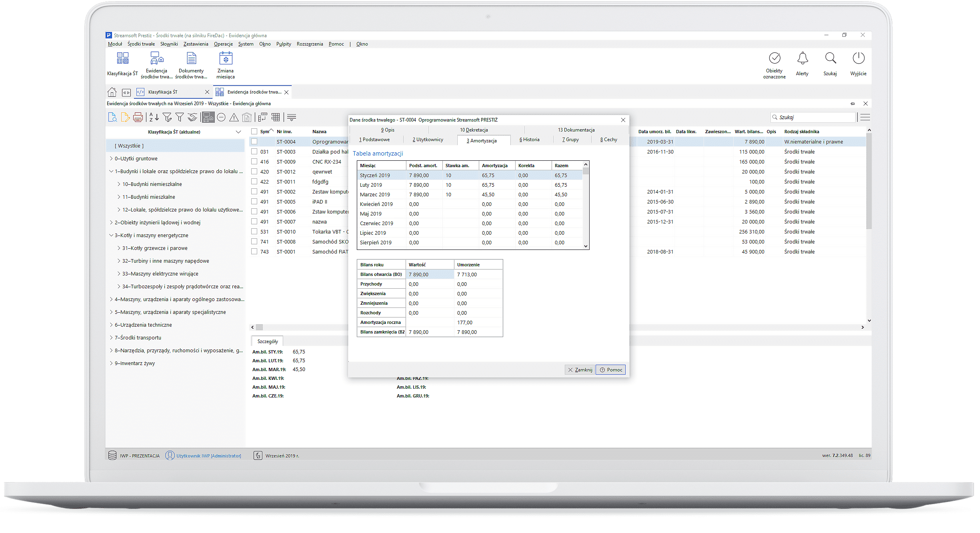Click the red printer toolbar icon
Screen dimensions: 980x533
point(138,117)
